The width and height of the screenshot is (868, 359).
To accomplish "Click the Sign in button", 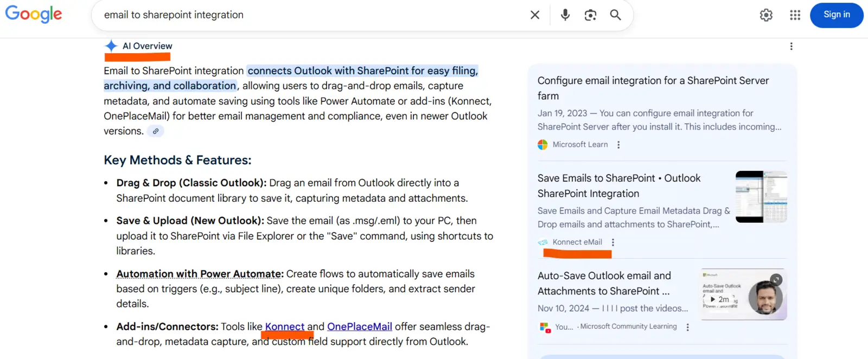I will click(837, 15).
